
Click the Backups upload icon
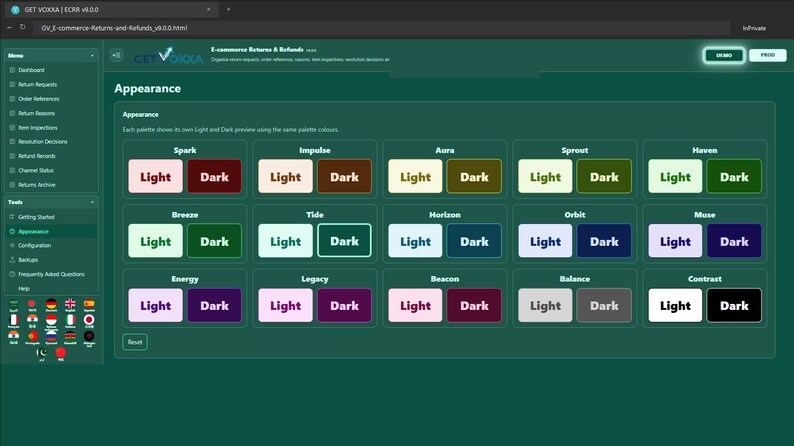click(x=12, y=260)
